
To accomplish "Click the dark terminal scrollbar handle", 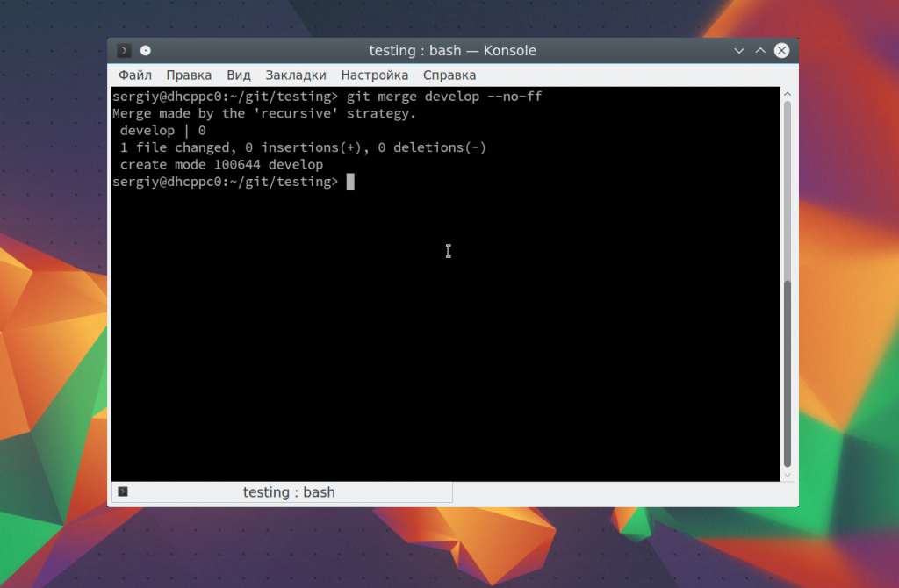I will pos(788,373).
